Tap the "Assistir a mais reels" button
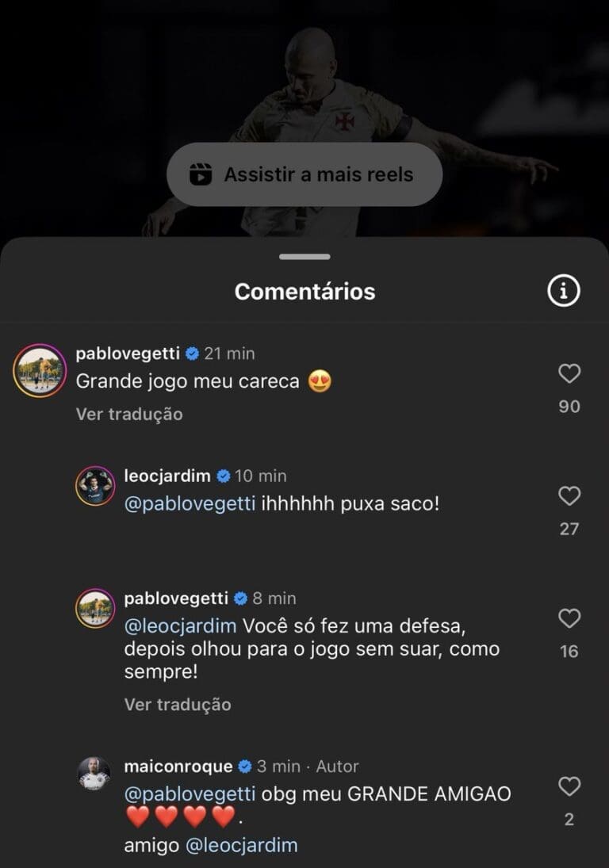609x868 pixels. point(304,174)
